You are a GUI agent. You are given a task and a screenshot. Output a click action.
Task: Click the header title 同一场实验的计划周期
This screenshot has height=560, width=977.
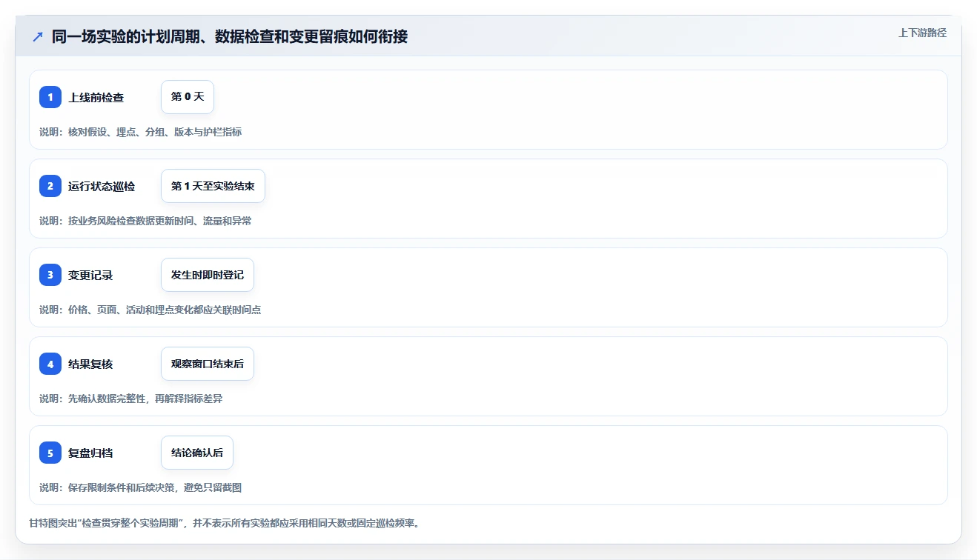[230, 36]
